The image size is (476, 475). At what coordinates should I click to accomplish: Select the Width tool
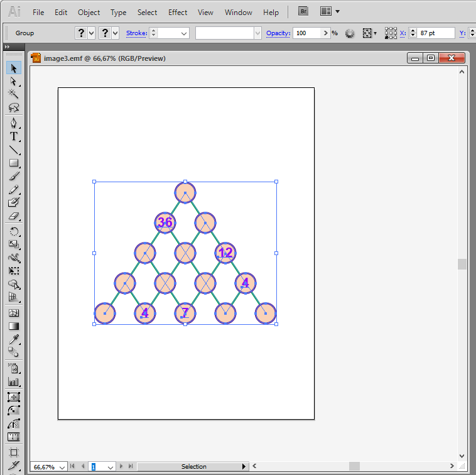[x=14, y=258]
